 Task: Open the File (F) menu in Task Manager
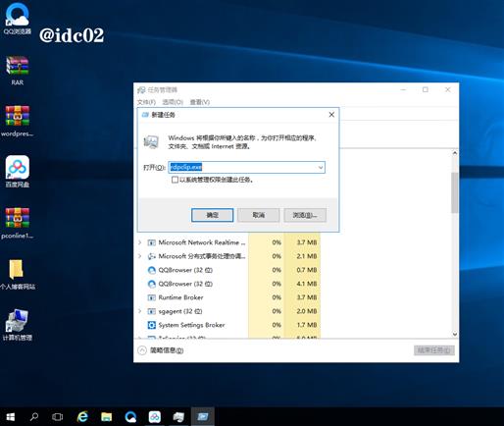[146, 102]
